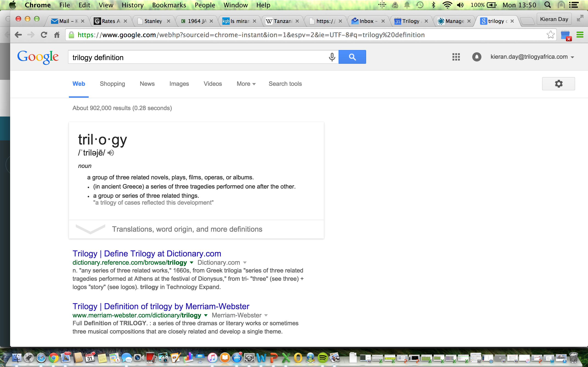Play the trilogy pronunciation audio
This screenshot has width=588, height=367.
(x=111, y=153)
